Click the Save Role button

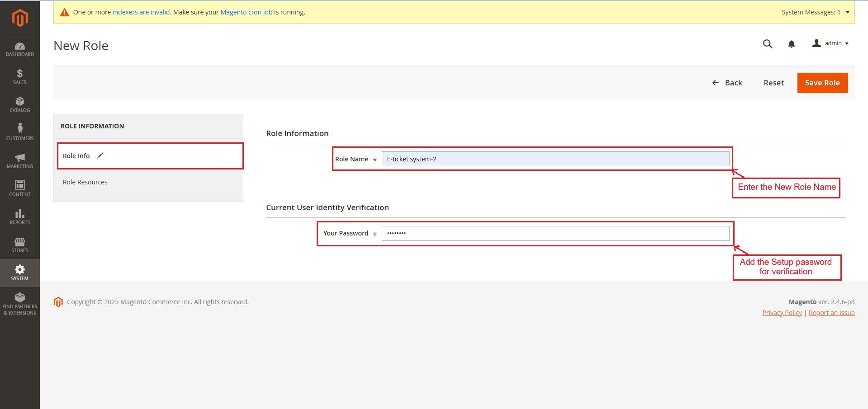(x=822, y=83)
